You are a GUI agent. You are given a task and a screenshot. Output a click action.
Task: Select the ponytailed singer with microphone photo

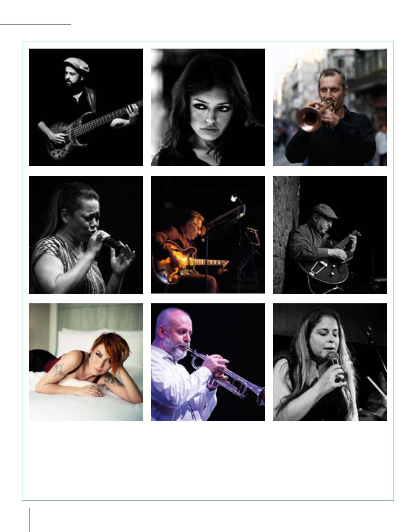tap(86, 235)
